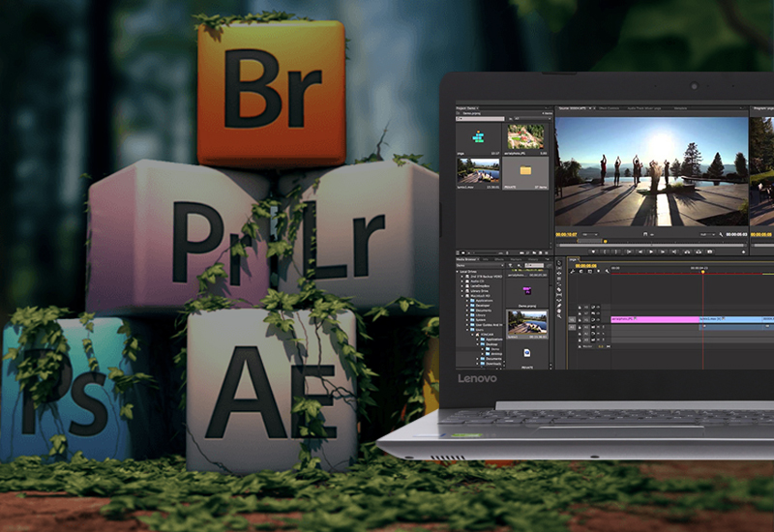
Task: Toggle the lock on track A1
Action: tap(580, 327)
